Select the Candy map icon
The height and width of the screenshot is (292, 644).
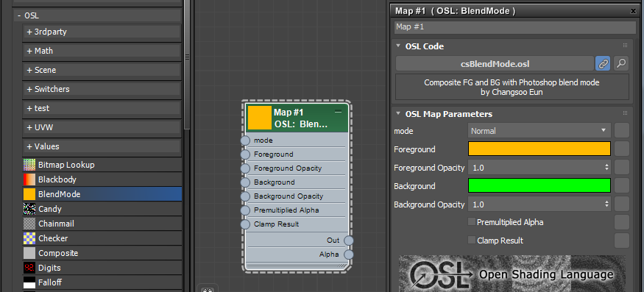29,209
